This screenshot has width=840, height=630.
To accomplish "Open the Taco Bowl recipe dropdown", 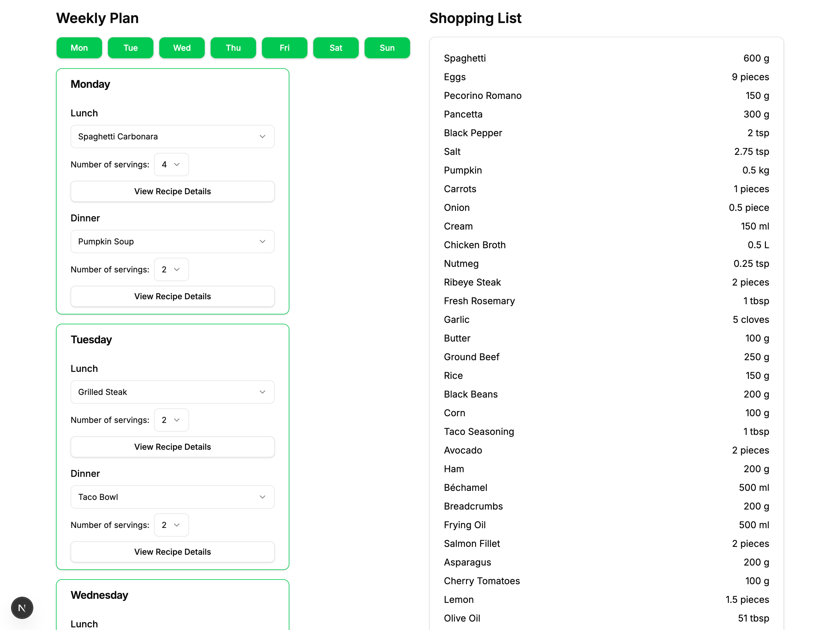I will (172, 497).
